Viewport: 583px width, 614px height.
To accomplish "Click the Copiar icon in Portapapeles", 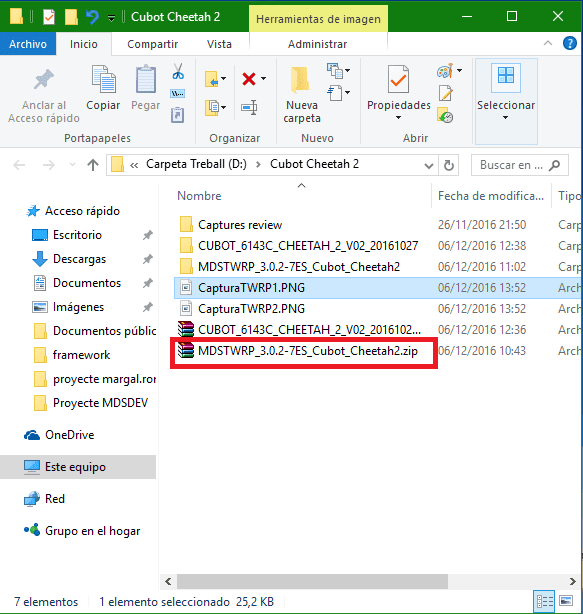I will click(103, 79).
